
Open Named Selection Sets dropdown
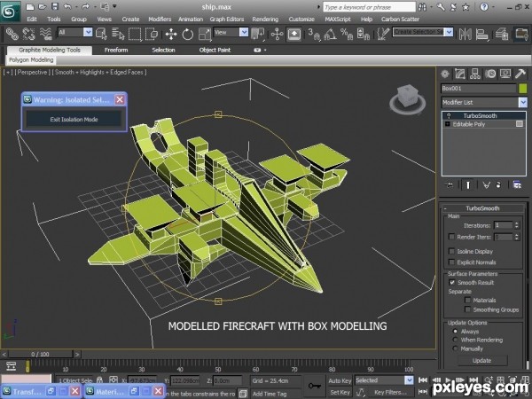click(x=450, y=32)
